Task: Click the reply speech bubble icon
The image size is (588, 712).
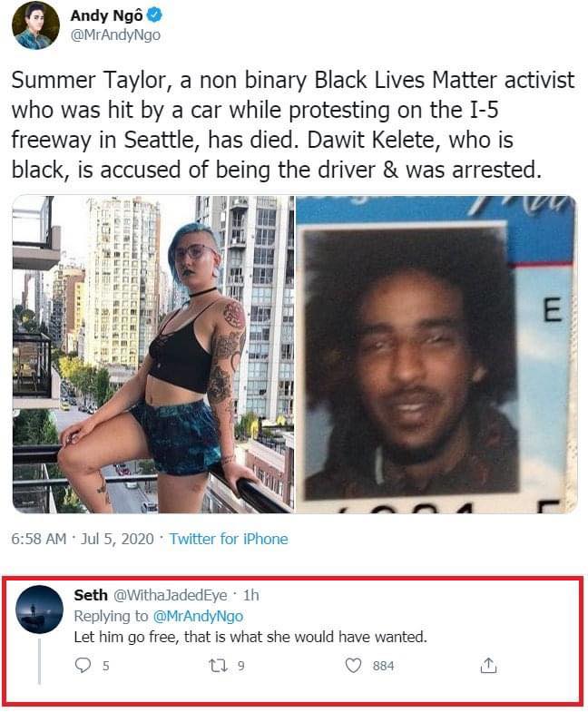Action: [x=83, y=665]
